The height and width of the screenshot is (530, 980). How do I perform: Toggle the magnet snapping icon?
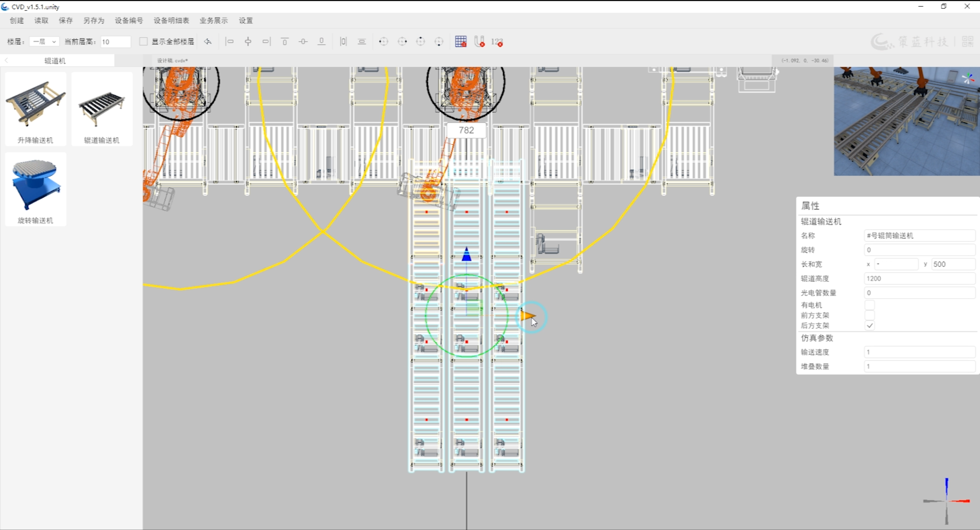(479, 42)
